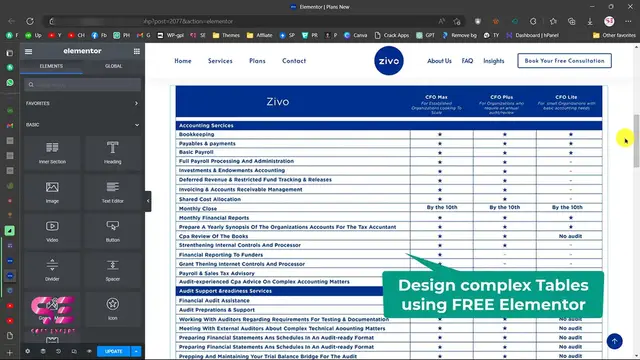The height and width of the screenshot is (360, 640).
Task: Open the GPT bookmark
Action: (x=426, y=36)
